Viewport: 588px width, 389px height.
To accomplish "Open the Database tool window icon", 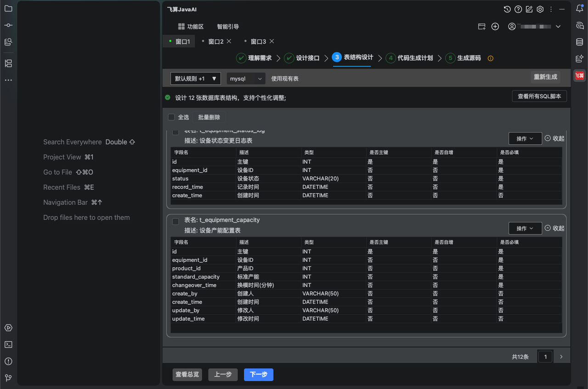I will pos(580,42).
